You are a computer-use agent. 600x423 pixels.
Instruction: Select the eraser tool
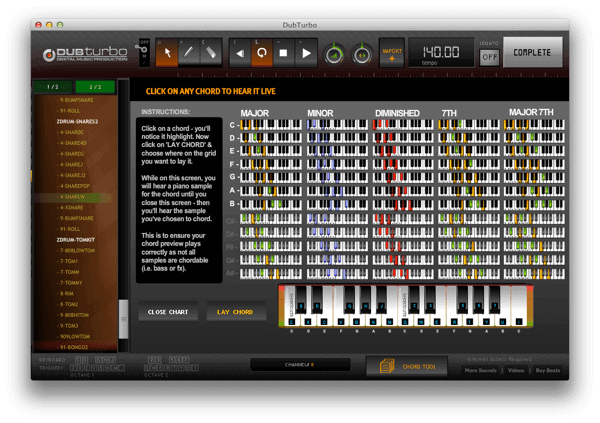tap(211, 53)
